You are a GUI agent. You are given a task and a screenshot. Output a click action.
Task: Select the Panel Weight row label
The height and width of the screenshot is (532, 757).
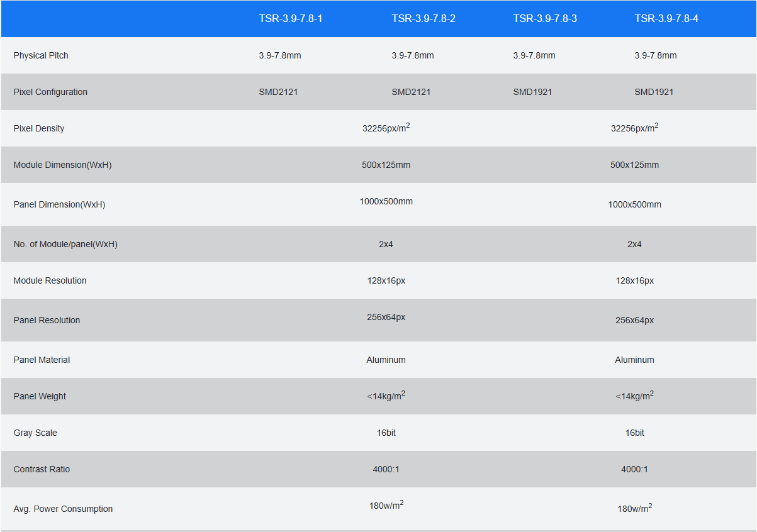point(40,396)
